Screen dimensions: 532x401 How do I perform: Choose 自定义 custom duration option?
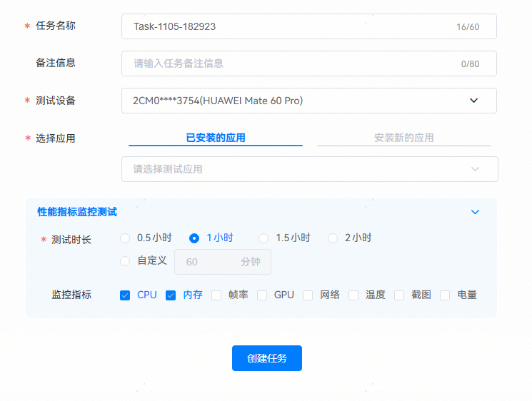[126, 261]
